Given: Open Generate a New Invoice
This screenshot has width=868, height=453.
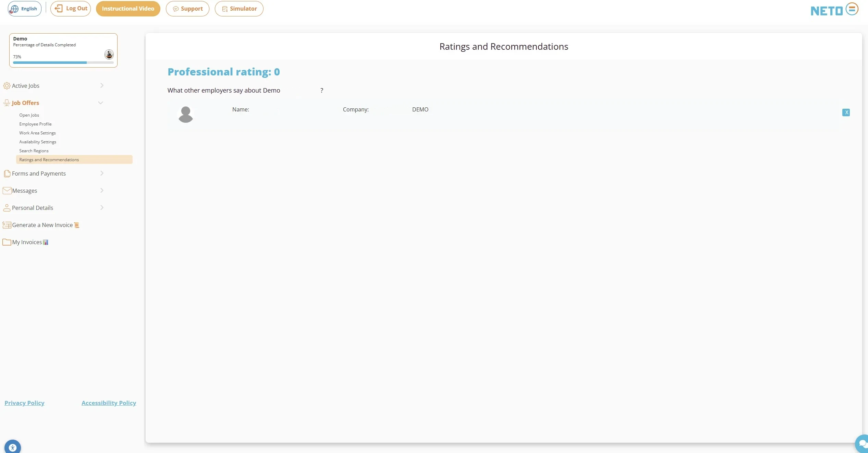Looking at the screenshot, I should click(42, 225).
